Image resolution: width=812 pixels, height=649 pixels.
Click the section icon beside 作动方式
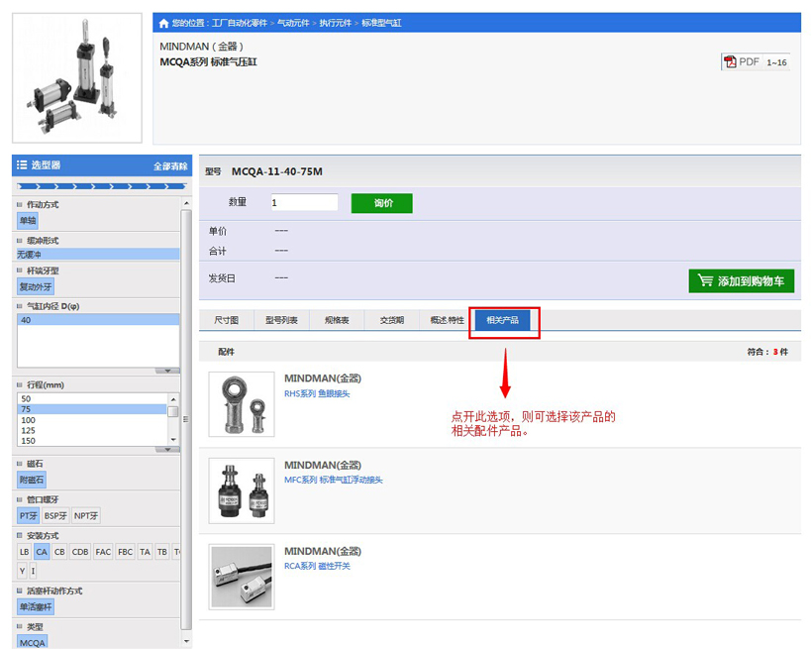coord(20,205)
